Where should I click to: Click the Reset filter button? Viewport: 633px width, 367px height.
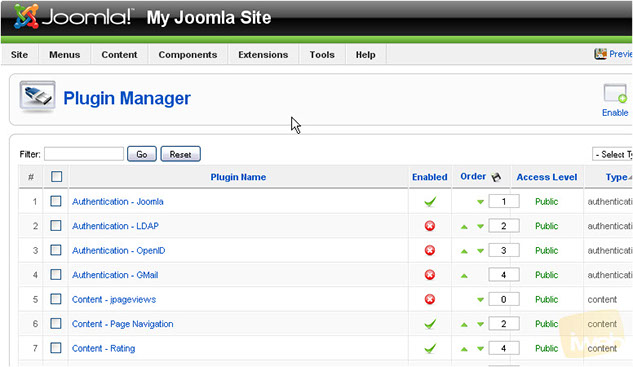(180, 154)
